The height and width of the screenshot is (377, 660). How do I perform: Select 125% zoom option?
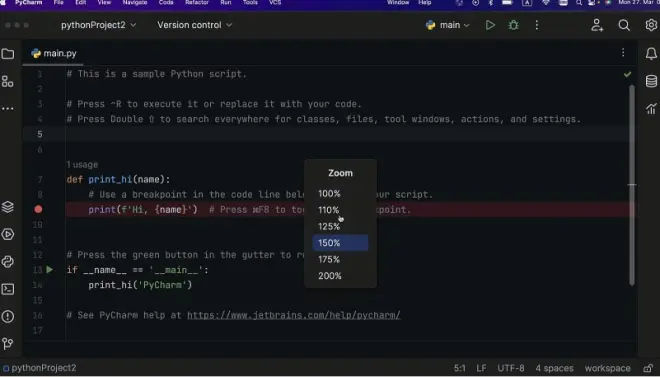coord(340,226)
